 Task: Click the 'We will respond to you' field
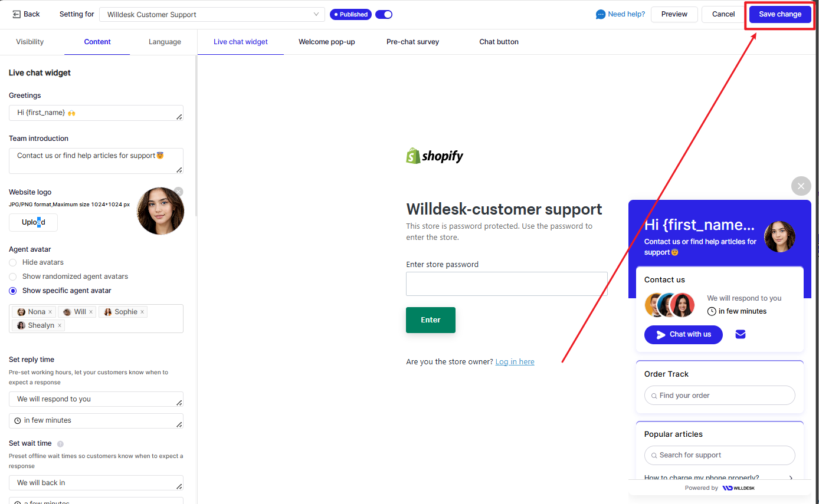96,399
